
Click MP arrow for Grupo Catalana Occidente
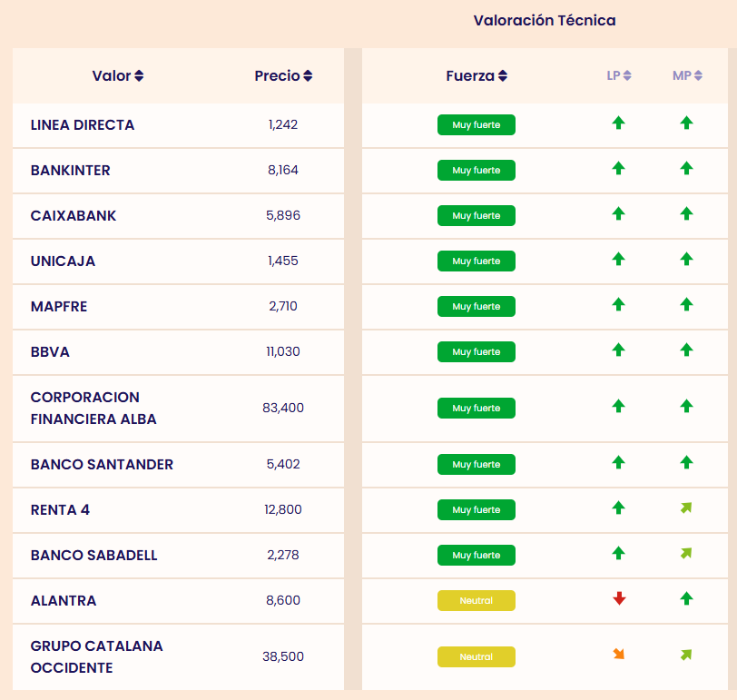686,655
